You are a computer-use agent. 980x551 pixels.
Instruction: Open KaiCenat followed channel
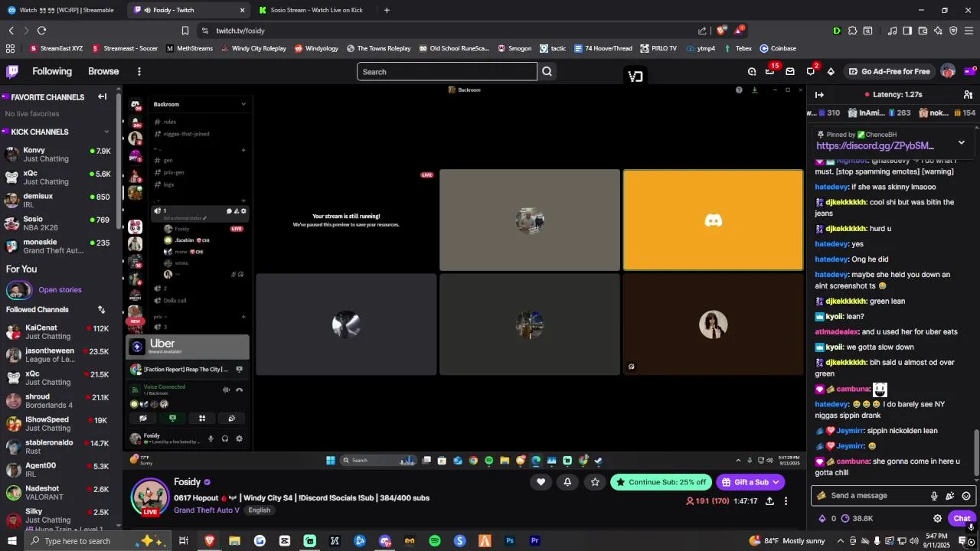coord(57,332)
